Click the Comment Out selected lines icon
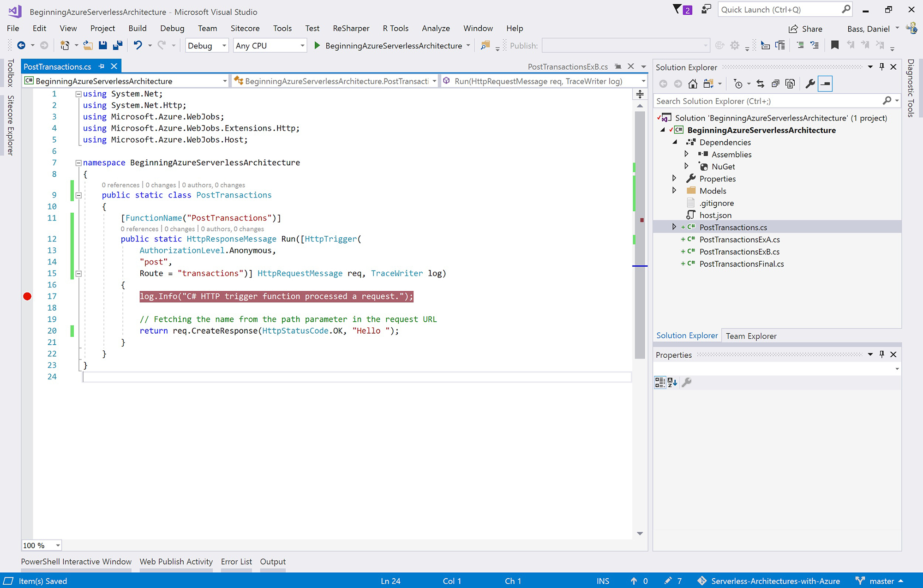 tap(800, 45)
